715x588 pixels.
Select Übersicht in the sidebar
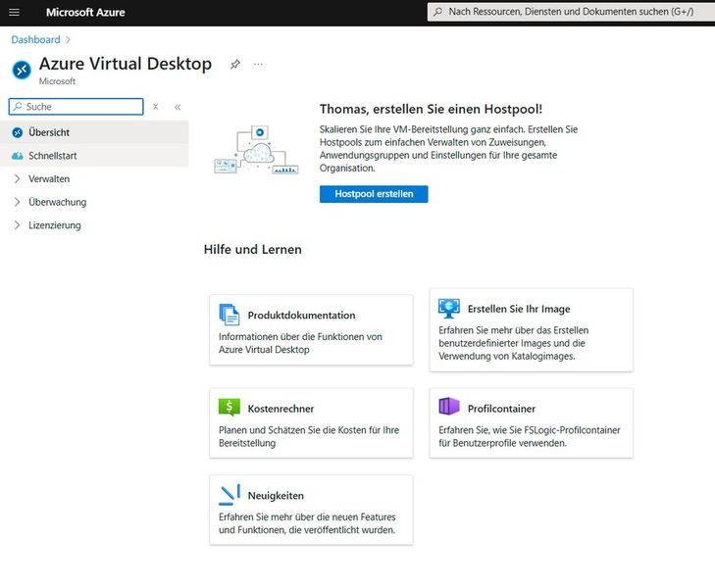pos(94,132)
